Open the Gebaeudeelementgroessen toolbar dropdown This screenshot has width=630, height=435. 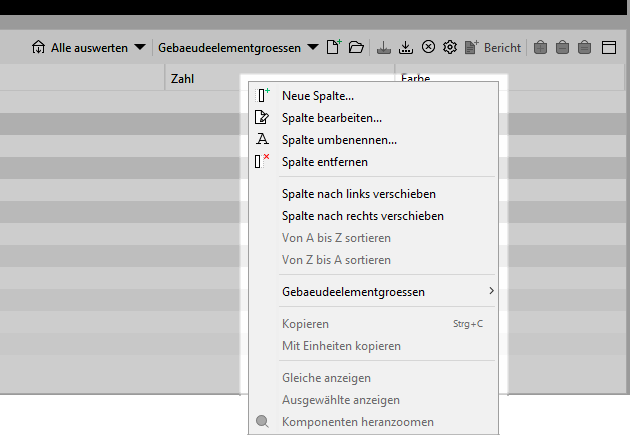point(238,48)
